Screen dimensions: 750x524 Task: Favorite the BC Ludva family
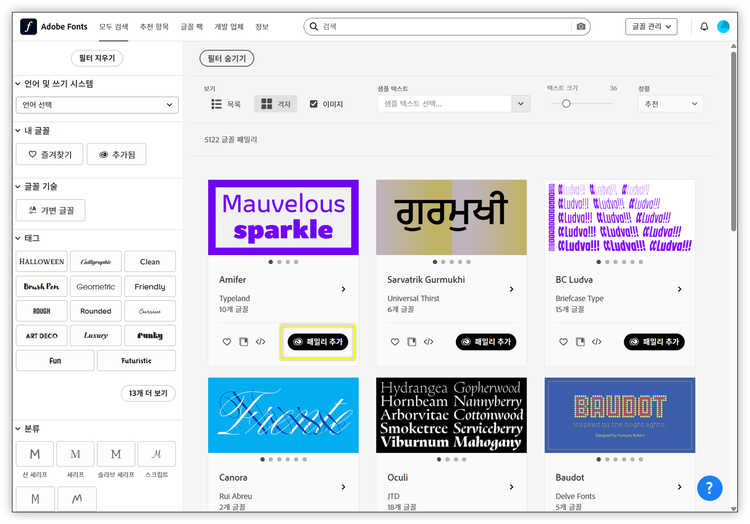[x=563, y=342]
